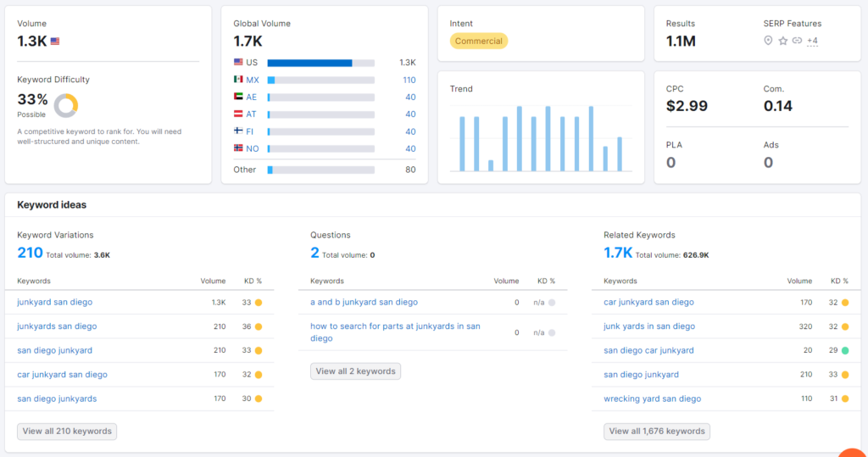The image size is (868, 457).
Task: Open san diego car junkyard keyword
Action: click(x=648, y=350)
